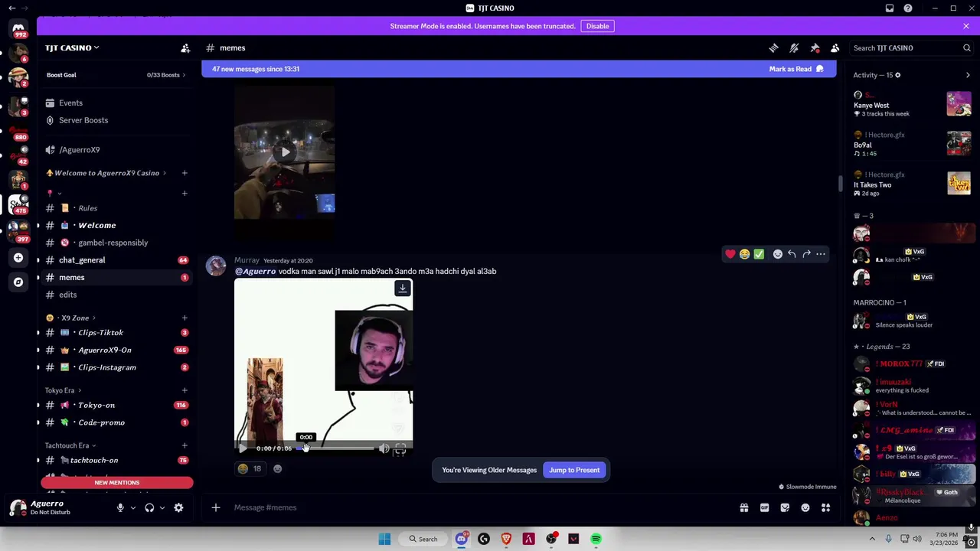This screenshot has height=551, width=980.
Task: Play the video in Murray's message
Action: coord(243,448)
